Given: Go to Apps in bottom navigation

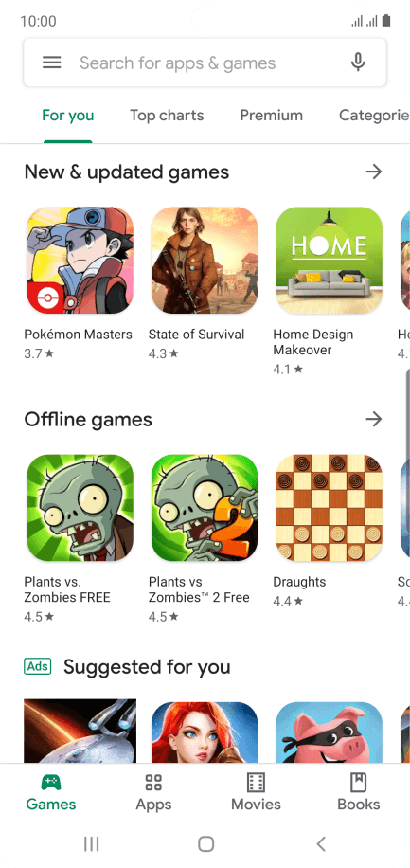Looking at the screenshot, I should [153, 793].
